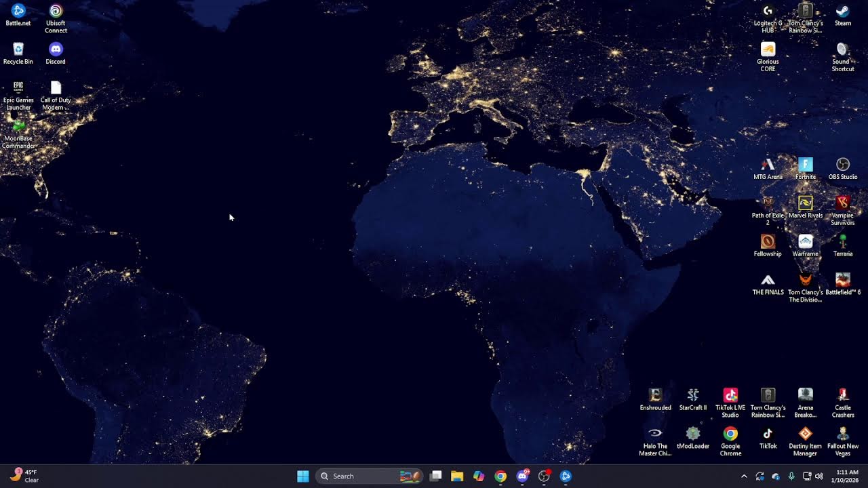Select the Enshrouded desktop shortcut
The width and height of the screenshot is (868, 488).
(x=655, y=400)
